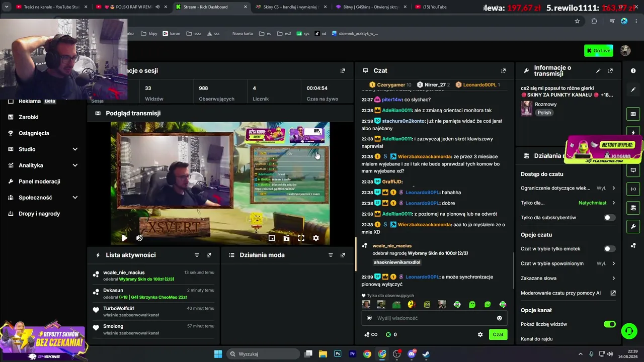644x362 pixels.
Task: Click the chat message input field
Action: (x=434, y=318)
